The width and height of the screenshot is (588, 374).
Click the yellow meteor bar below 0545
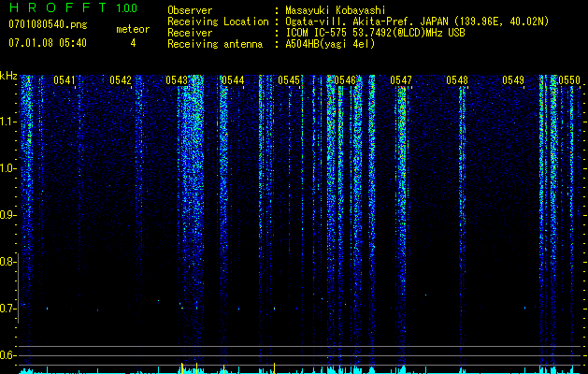[x=274, y=368]
